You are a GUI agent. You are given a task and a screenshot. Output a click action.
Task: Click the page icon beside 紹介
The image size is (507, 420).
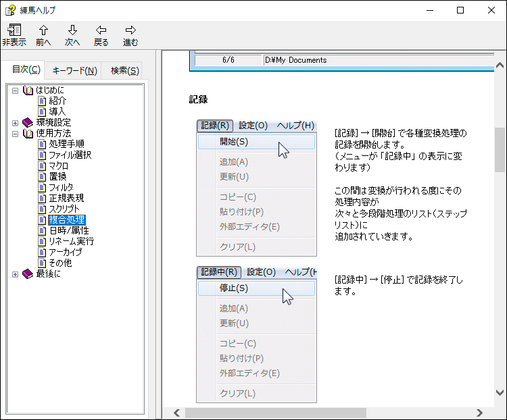click(x=42, y=101)
